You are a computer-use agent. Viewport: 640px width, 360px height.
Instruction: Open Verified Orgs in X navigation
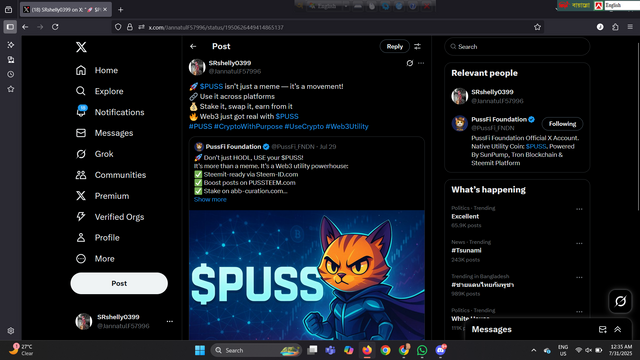pos(110,217)
